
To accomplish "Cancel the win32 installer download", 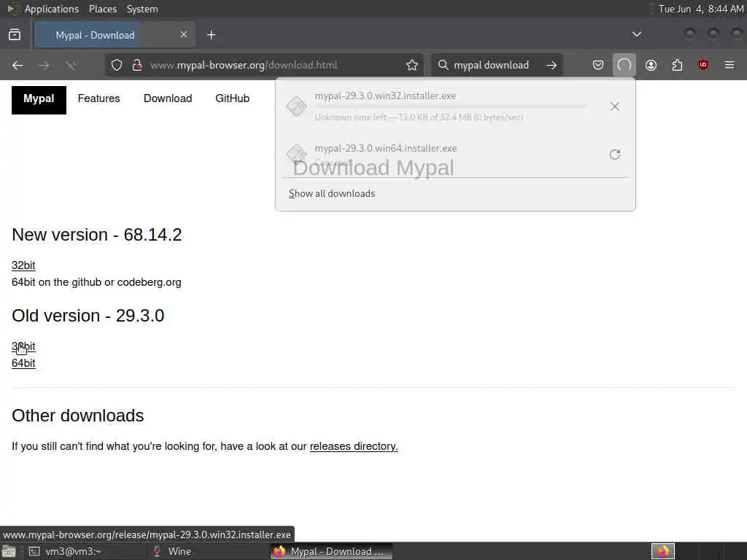I will click(614, 106).
